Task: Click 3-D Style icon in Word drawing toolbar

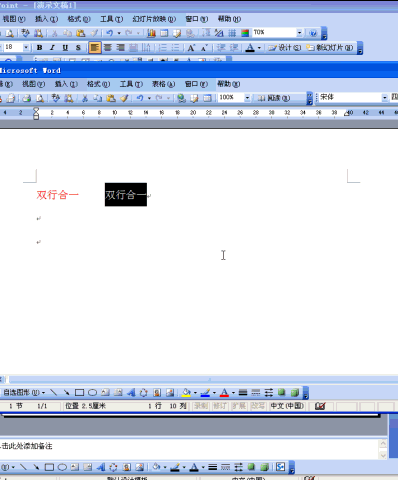Action: pyautogui.click(x=295, y=393)
